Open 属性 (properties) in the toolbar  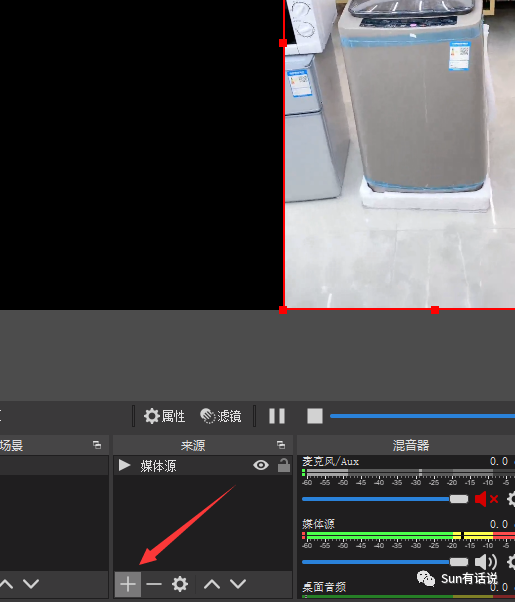(x=164, y=416)
